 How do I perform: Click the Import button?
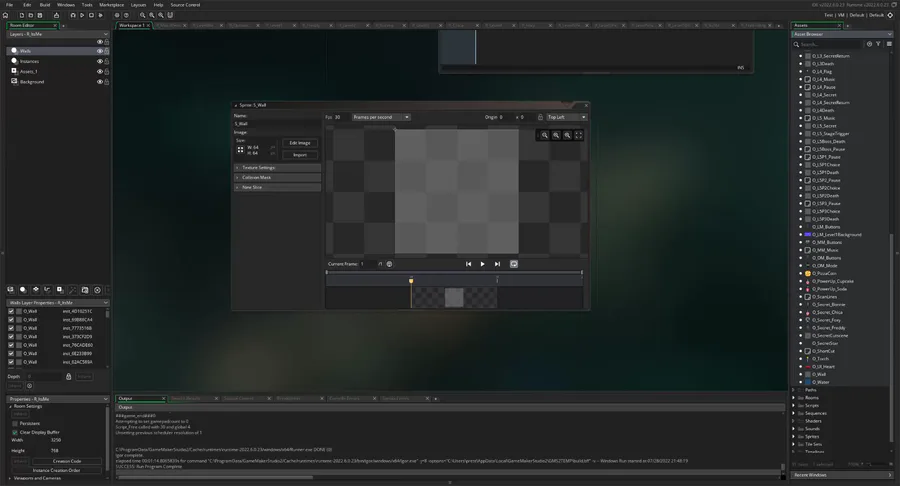tap(300, 155)
